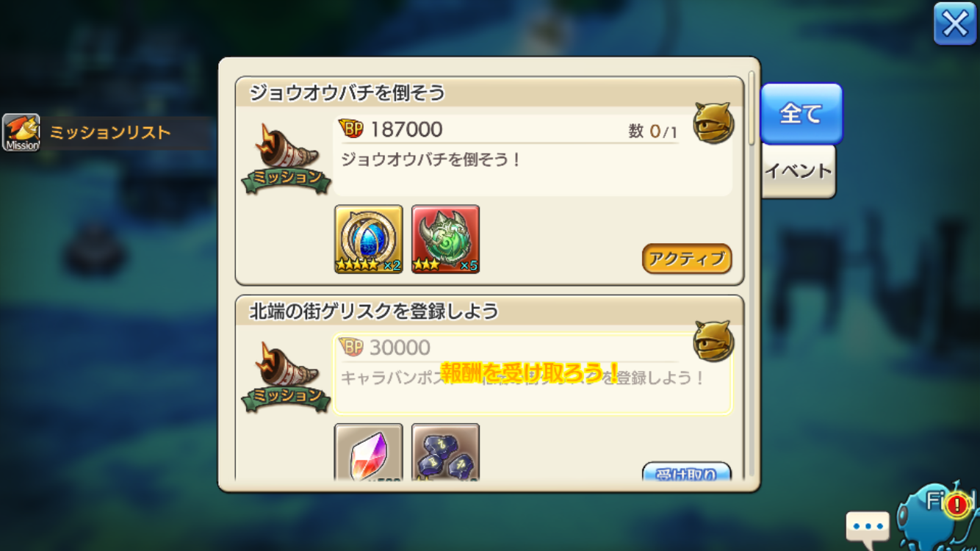The image size is (980, 551).
Task: Switch to the イベント tab
Action: pyautogui.click(x=799, y=171)
